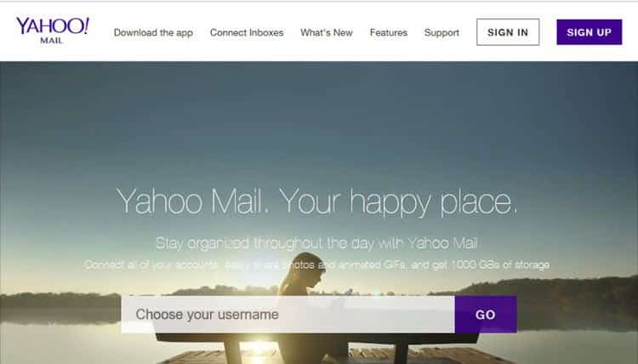638x364 pixels.
Task: Click the Your happy place headline
Action: 316,202
